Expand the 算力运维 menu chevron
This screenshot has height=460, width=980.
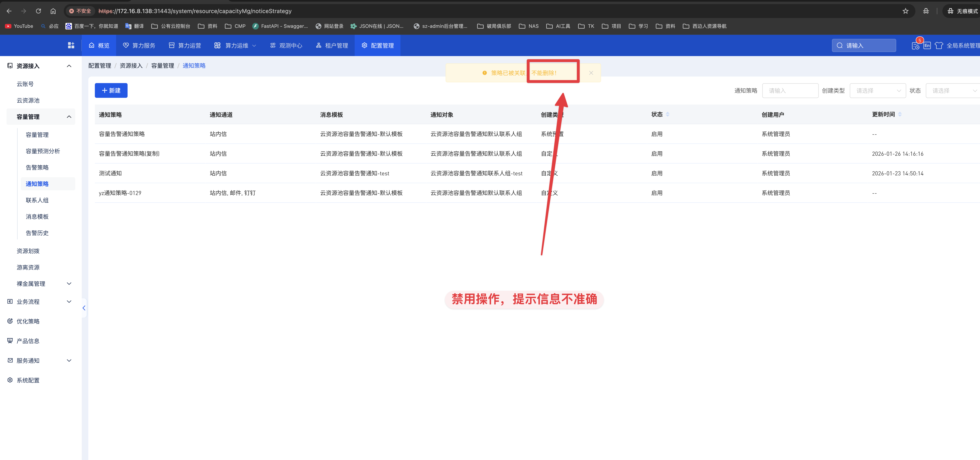254,45
